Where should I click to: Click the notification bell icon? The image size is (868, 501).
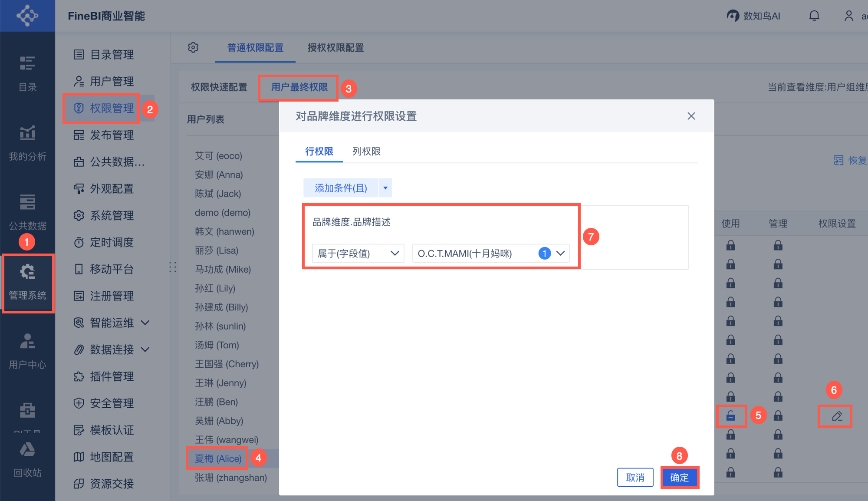pyautogui.click(x=814, y=16)
